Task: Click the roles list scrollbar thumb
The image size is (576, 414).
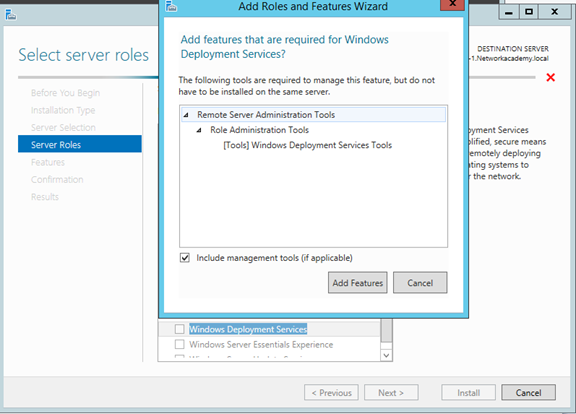Action: (x=386, y=331)
